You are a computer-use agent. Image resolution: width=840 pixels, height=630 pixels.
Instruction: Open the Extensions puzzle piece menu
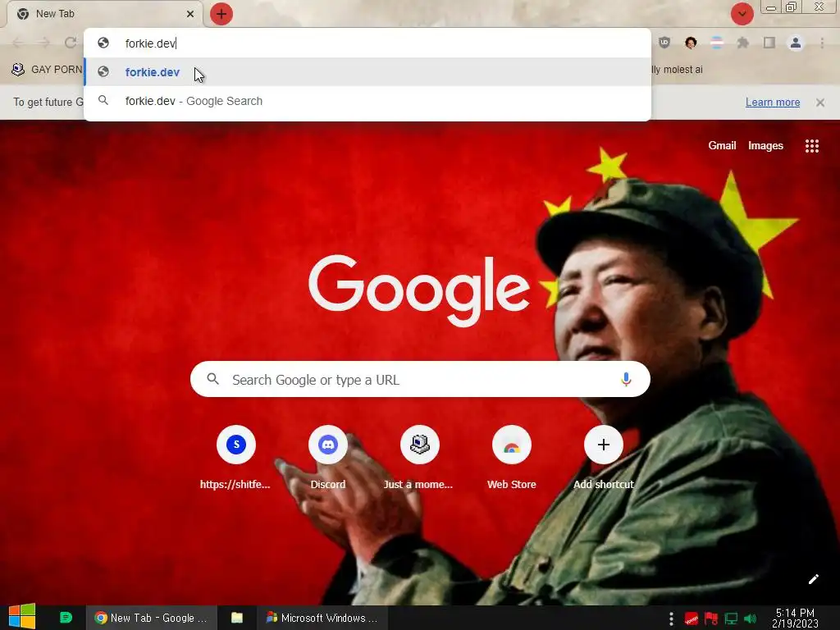[x=743, y=43]
